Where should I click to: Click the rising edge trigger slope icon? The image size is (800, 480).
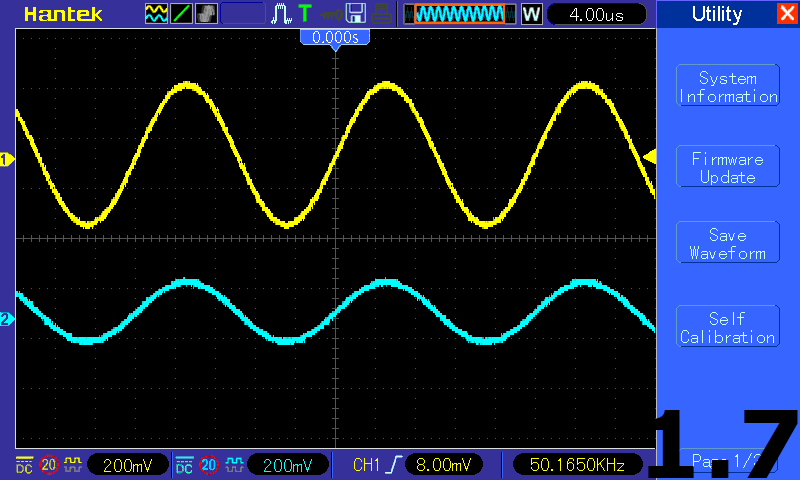coord(393,465)
